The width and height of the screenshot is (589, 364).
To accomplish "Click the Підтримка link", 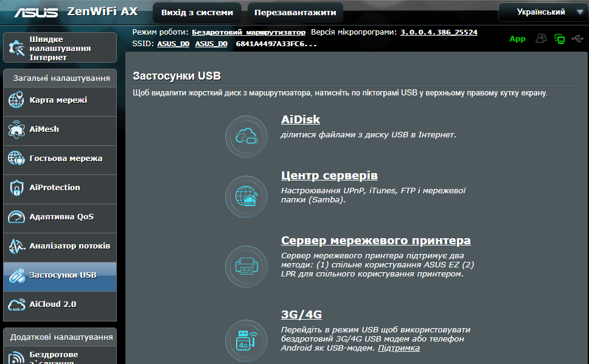I will coord(399,348).
